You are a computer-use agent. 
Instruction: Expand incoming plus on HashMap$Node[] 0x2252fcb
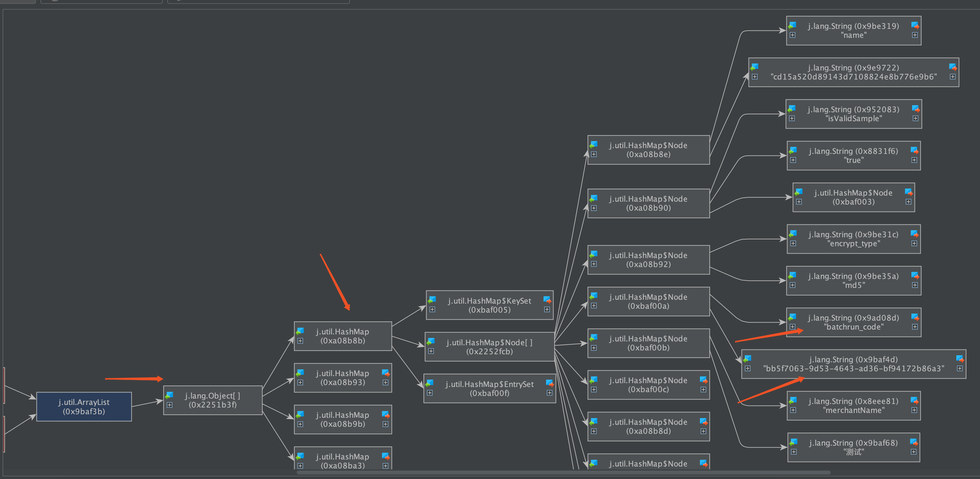pos(431,351)
